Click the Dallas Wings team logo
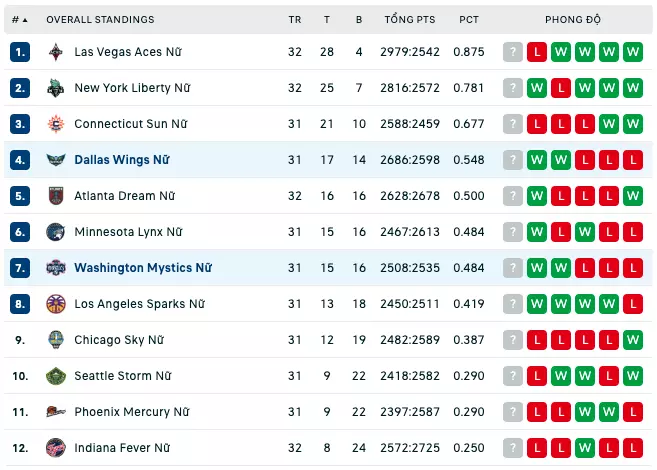The height and width of the screenshot is (470, 657). pos(56,160)
